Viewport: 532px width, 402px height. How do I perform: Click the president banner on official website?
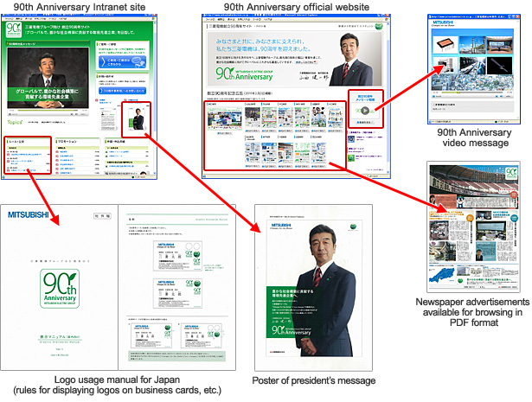(x=294, y=59)
